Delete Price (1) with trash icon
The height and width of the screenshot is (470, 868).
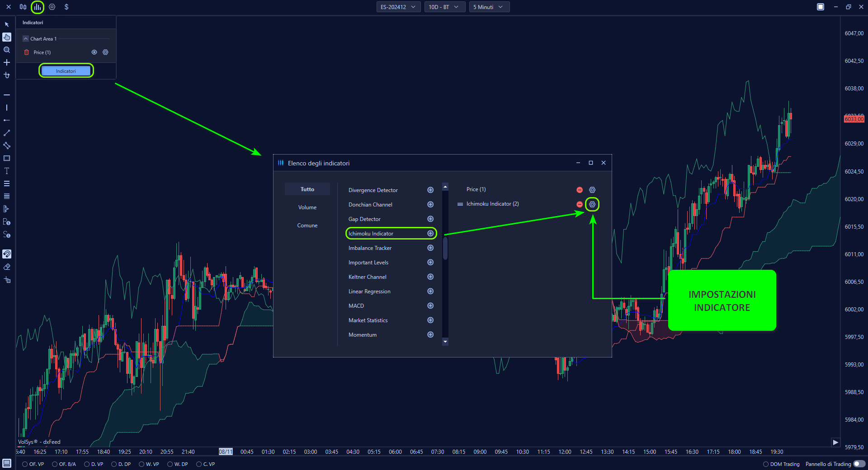26,52
